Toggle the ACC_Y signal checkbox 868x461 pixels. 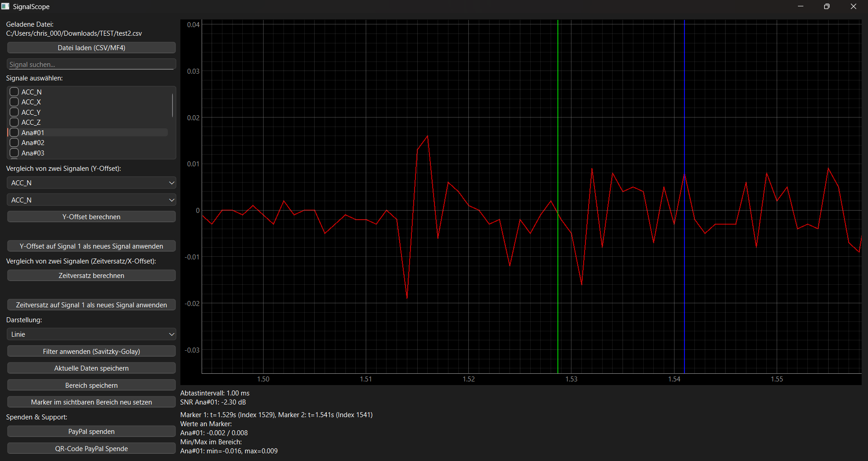coord(14,112)
